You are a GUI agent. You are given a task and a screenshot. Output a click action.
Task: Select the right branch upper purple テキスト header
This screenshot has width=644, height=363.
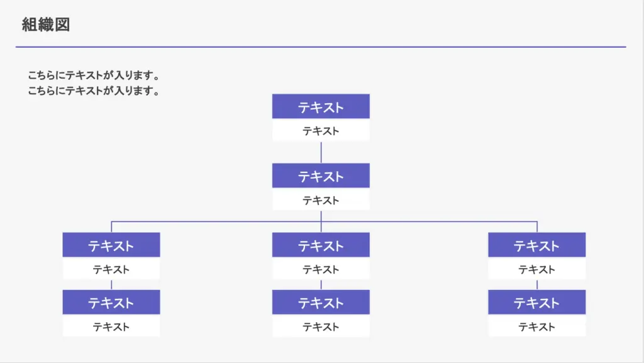pos(537,245)
